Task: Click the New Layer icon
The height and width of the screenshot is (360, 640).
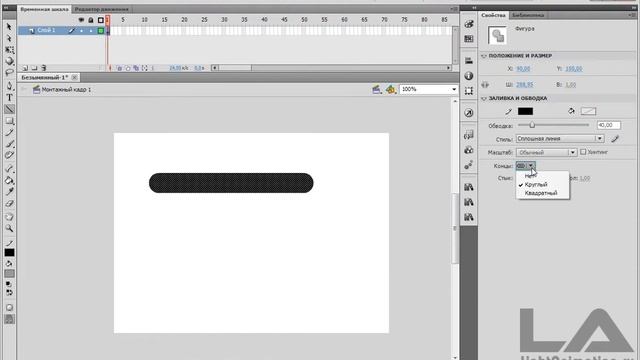Action: coord(25,68)
